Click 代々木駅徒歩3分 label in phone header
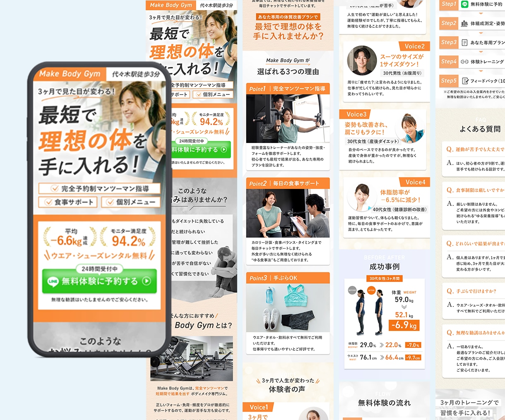Viewport: 505px width, 420px height. pyautogui.click(x=136, y=75)
